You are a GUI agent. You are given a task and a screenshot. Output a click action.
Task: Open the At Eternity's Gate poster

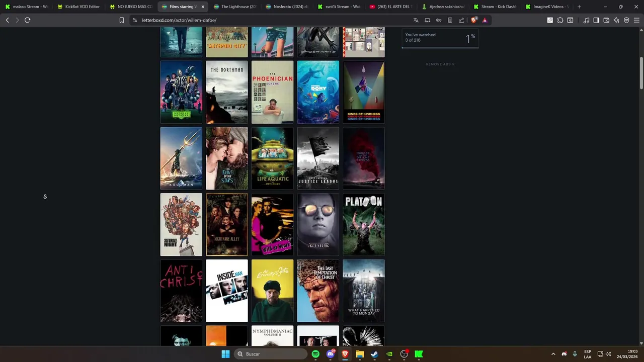pyautogui.click(x=272, y=291)
